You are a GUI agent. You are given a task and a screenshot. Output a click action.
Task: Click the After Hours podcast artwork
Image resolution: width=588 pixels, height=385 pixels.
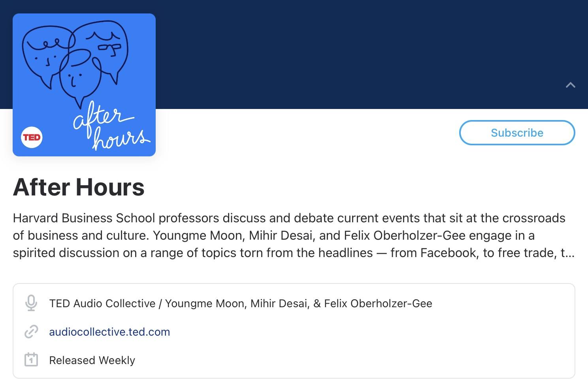[x=84, y=85]
